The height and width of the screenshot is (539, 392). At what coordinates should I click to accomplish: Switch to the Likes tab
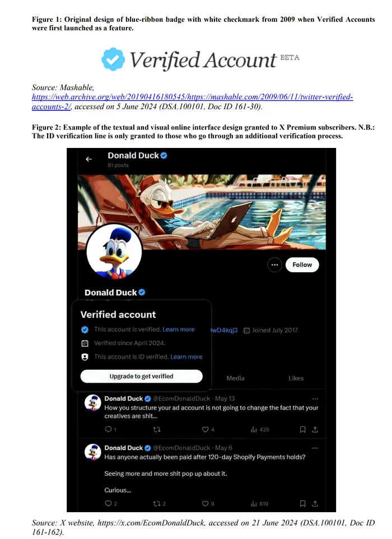tap(296, 378)
